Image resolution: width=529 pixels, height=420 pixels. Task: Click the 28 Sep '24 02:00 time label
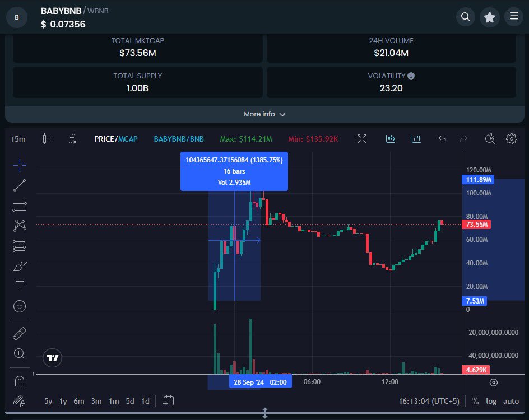point(260,382)
